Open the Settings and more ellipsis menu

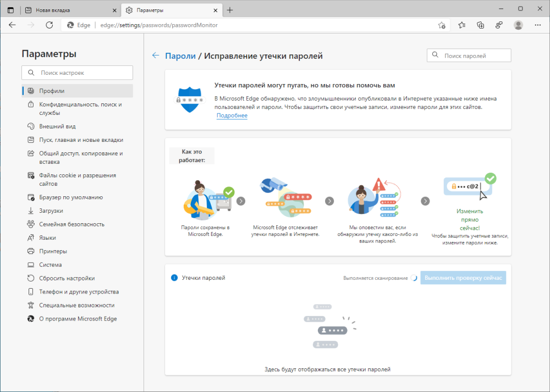538,25
